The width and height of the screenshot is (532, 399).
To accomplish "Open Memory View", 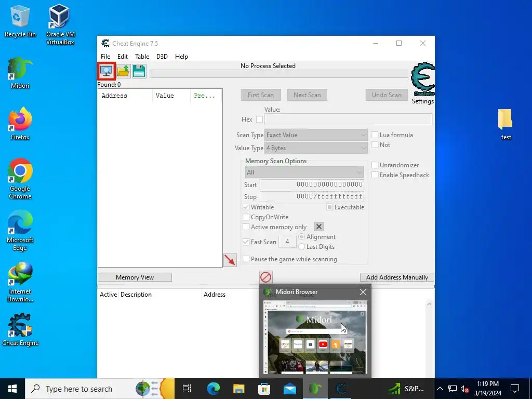I will point(135,277).
